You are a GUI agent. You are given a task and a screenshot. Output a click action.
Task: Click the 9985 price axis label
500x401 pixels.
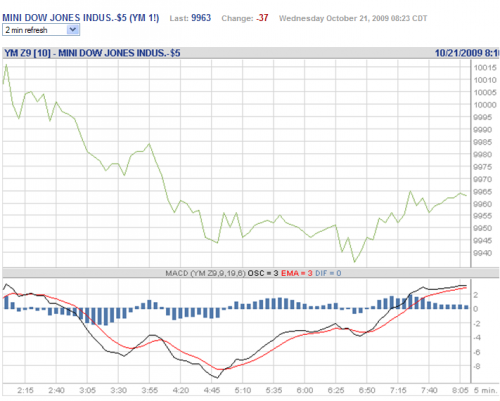pyautogui.click(x=483, y=142)
